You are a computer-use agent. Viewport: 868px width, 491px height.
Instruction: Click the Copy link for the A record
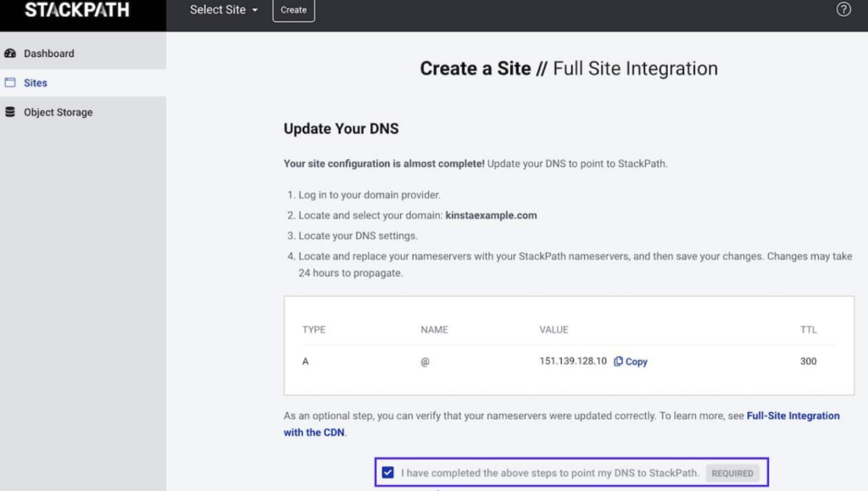pyautogui.click(x=631, y=361)
